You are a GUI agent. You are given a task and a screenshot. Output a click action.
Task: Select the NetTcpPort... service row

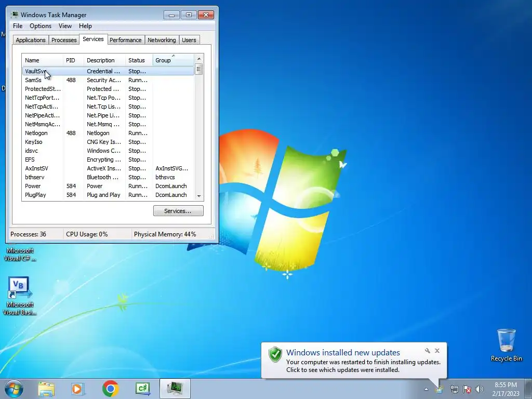(x=108, y=98)
